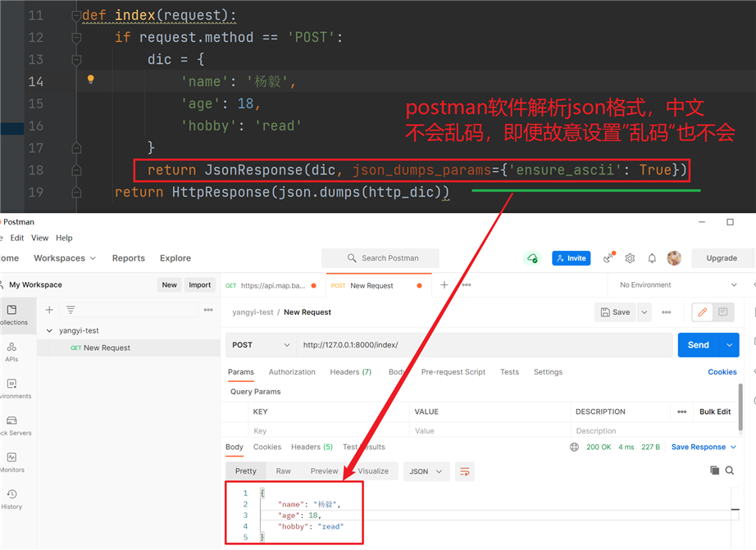Switch to response Headers (5) tab
This screenshot has height=550, width=756.
click(x=312, y=447)
